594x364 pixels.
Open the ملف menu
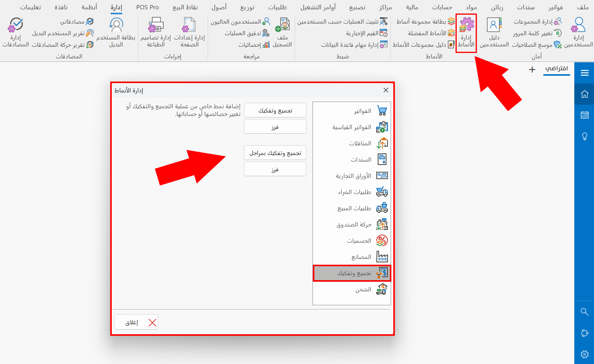(x=583, y=7)
